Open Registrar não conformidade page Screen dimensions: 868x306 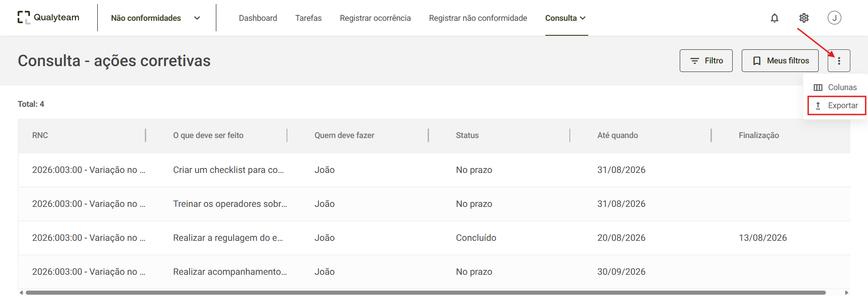[478, 18]
